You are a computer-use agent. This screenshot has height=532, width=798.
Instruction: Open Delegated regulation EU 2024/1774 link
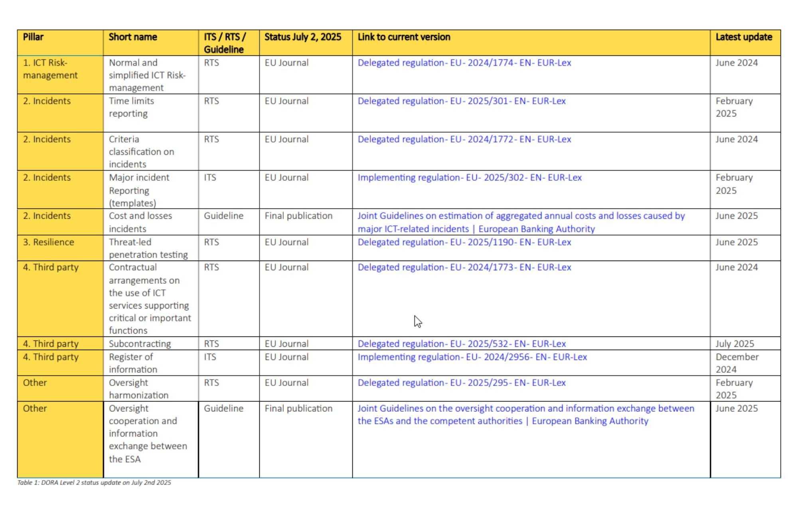pos(464,63)
